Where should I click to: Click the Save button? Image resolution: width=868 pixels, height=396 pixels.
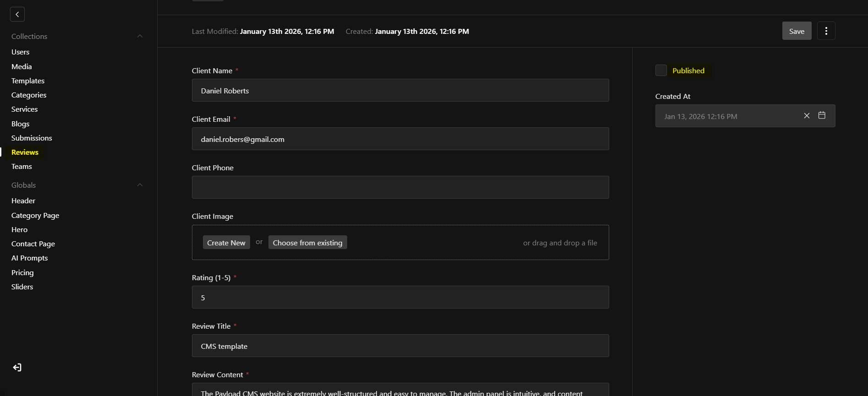click(x=797, y=31)
